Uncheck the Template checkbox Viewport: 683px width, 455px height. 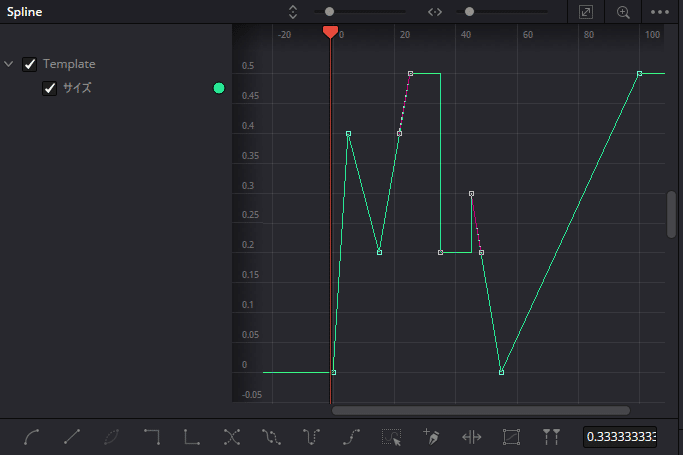pyautogui.click(x=30, y=64)
